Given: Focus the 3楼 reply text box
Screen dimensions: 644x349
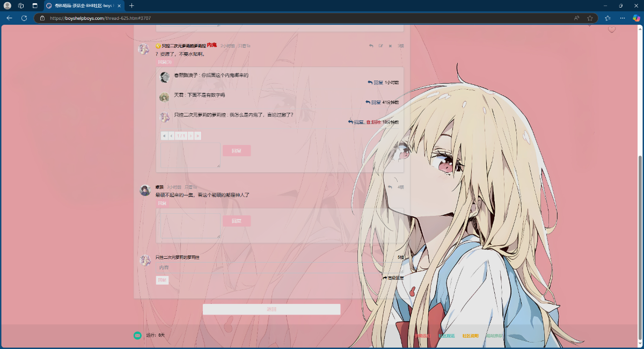Looking at the screenshot, I should (x=191, y=155).
